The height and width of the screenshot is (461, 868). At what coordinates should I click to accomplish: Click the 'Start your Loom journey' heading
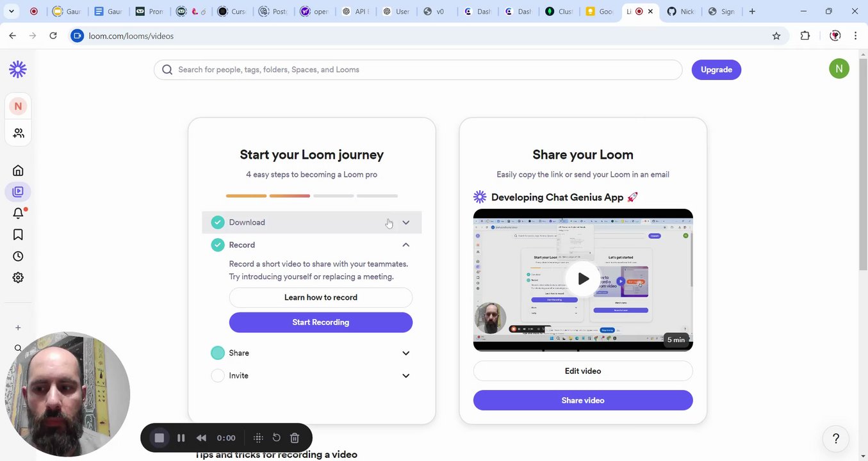coord(312,154)
